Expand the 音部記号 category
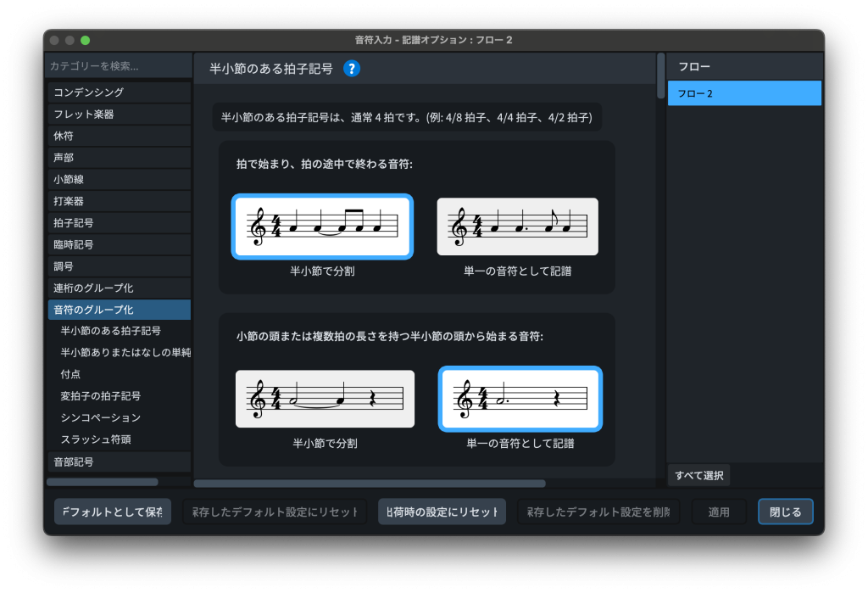This screenshot has height=593, width=868. point(119,462)
